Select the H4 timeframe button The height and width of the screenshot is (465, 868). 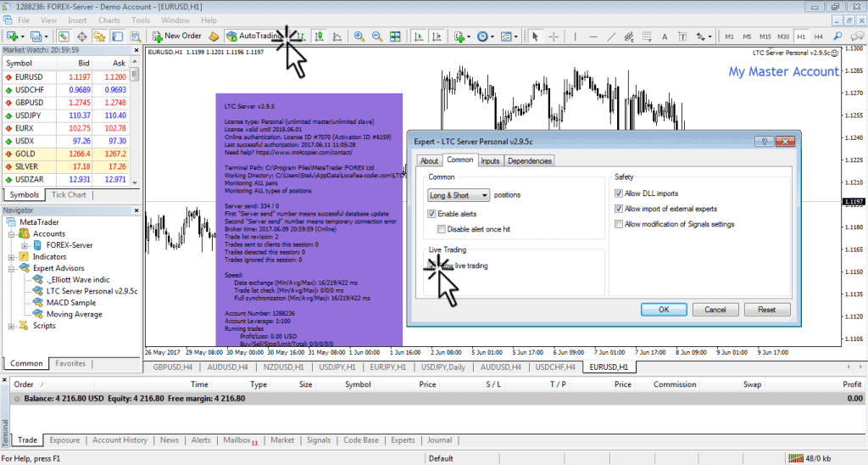pyautogui.click(x=818, y=36)
